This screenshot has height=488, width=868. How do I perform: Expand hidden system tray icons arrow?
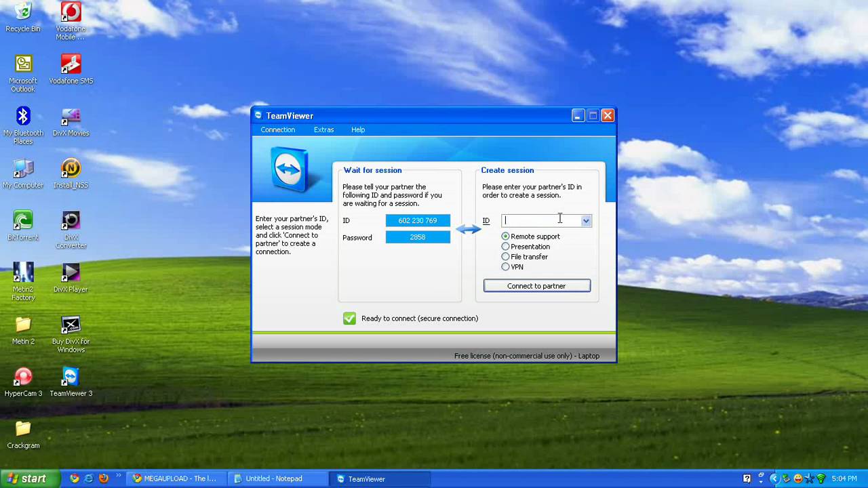click(774, 479)
